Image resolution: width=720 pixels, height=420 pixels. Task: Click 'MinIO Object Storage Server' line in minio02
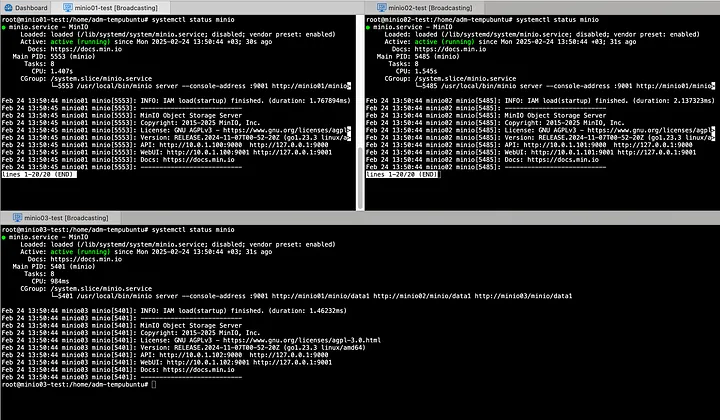click(555, 116)
